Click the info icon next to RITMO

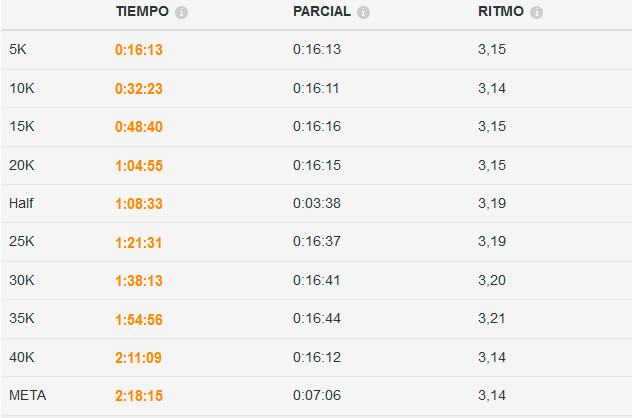(537, 13)
